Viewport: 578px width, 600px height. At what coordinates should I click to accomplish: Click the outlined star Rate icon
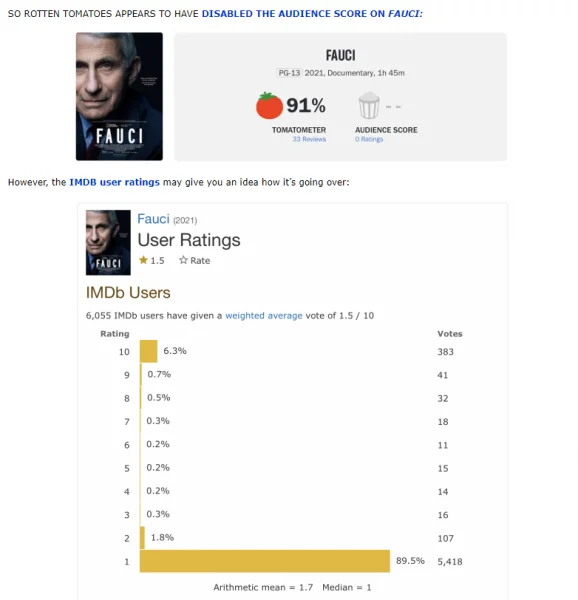click(183, 260)
